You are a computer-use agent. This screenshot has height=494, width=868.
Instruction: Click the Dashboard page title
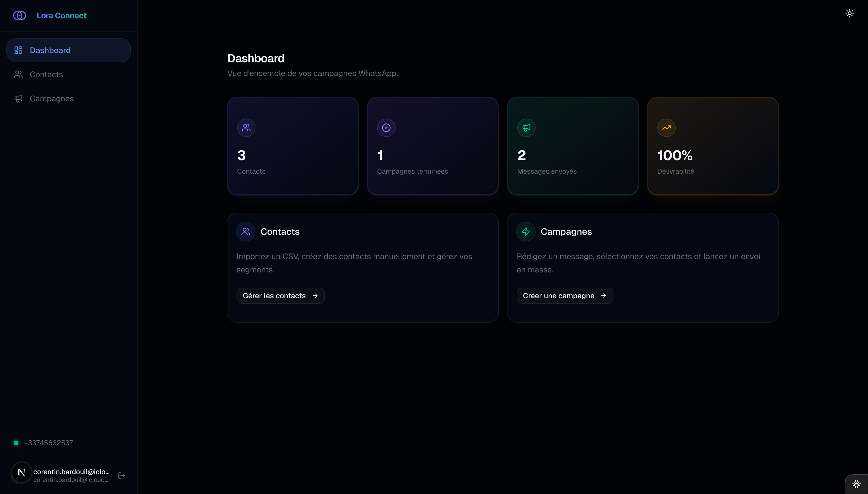(x=256, y=58)
